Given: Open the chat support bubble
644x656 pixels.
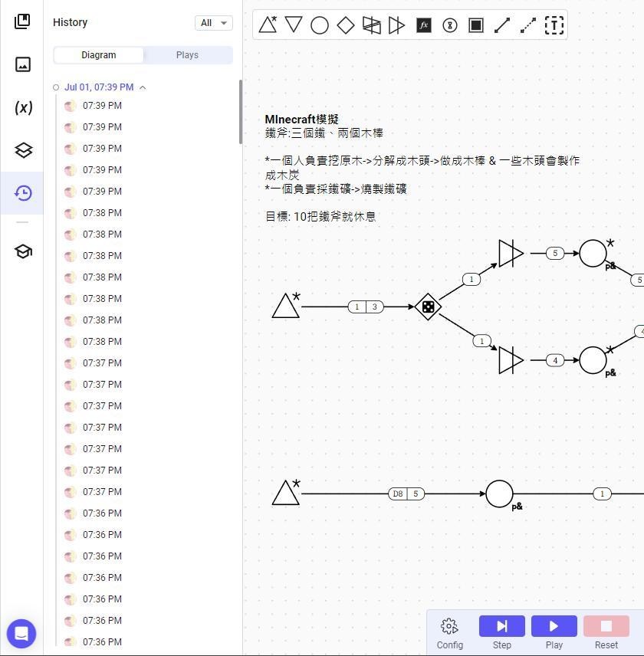Looking at the screenshot, I should [21, 634].
